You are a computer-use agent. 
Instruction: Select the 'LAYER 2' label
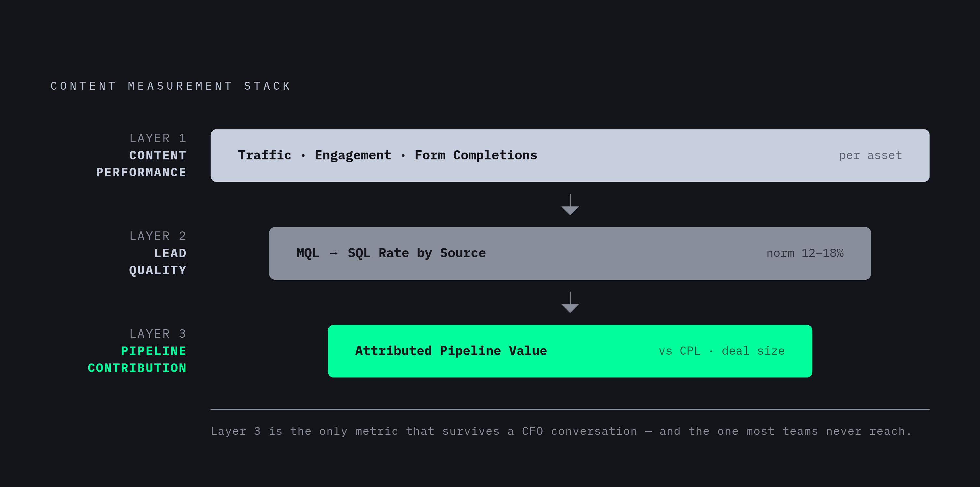(x=158, y=236)
